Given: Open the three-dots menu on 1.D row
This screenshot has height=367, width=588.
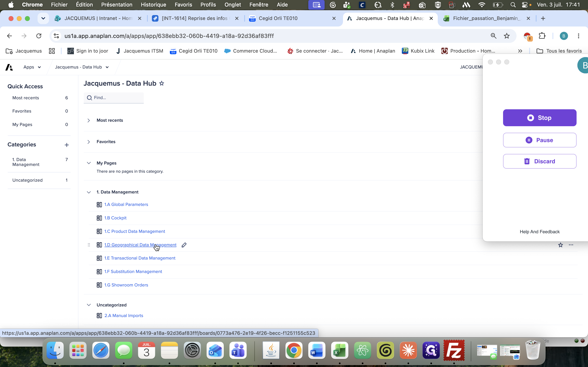Looking at the screenshot, I should (571, 245).
